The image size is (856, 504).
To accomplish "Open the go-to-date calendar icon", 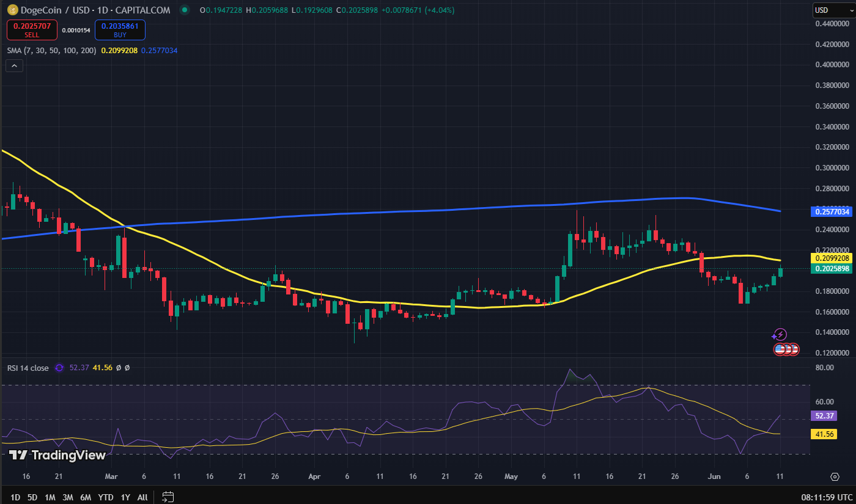I will tap(168, 497).
